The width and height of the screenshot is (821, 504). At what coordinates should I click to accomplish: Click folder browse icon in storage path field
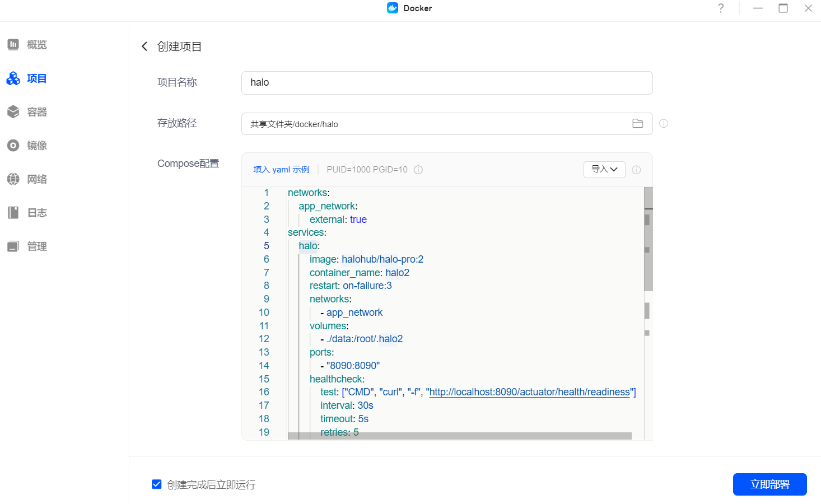637,124
